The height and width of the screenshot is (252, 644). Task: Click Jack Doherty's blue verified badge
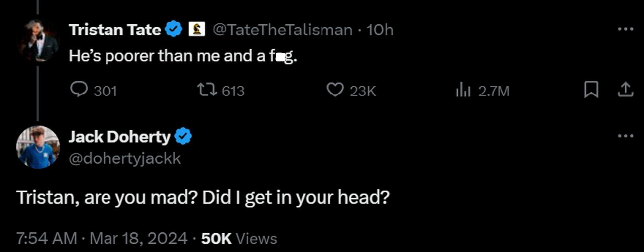[183, 137]
